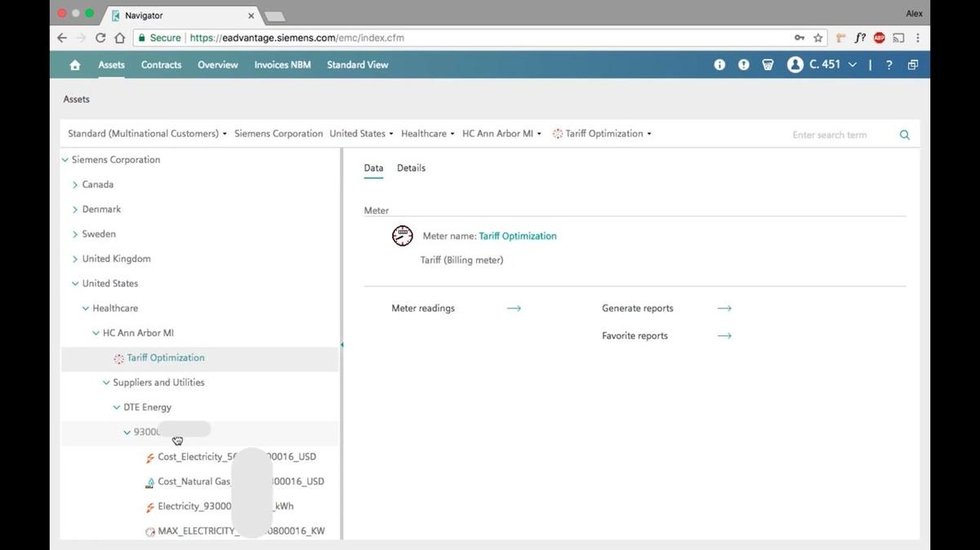
Task: Click the user profile avatar icon
Action: tap(795, 64)
